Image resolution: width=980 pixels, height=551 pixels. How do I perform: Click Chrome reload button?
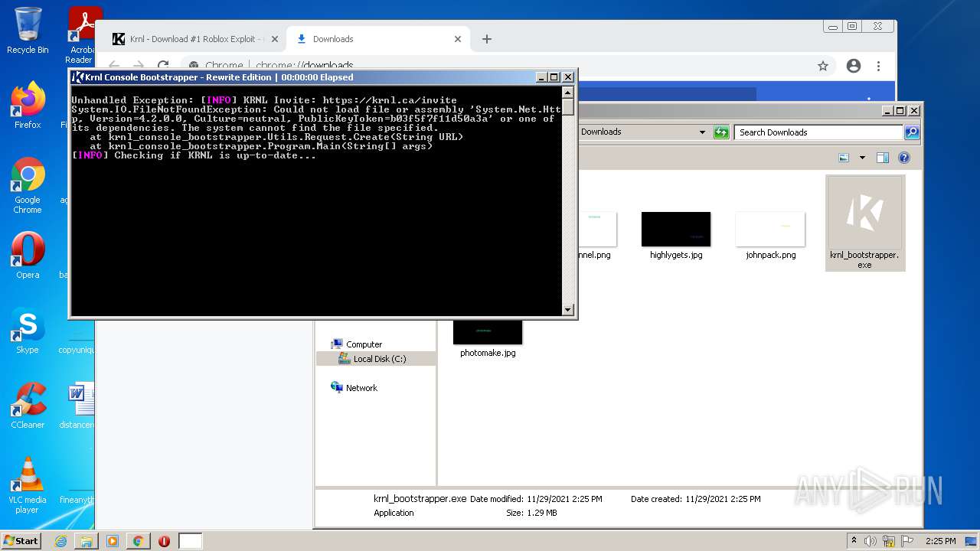[x=163, y=66]
